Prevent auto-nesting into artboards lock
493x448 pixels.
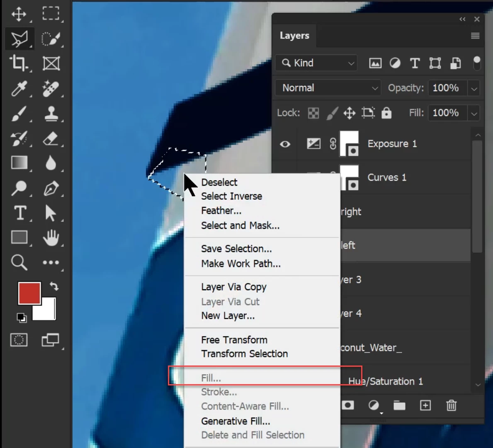point(368,113)
